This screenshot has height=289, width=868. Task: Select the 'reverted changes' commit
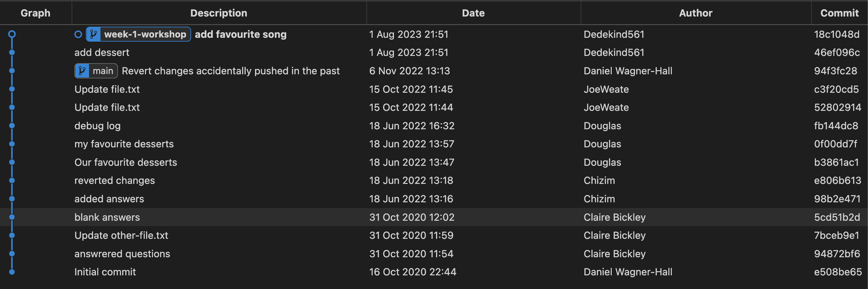[x=114, y=181]
